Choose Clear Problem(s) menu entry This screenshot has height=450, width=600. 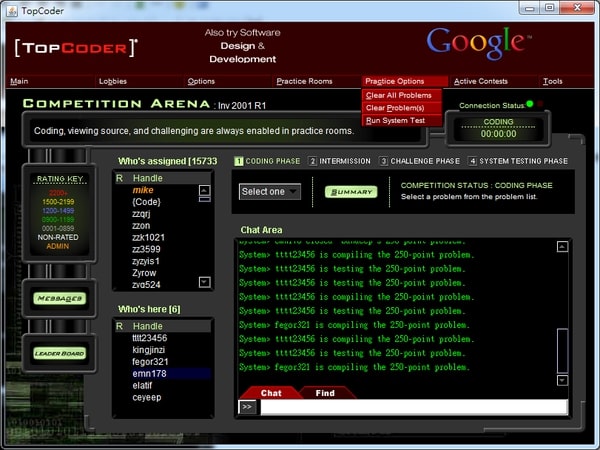point(402,108)
